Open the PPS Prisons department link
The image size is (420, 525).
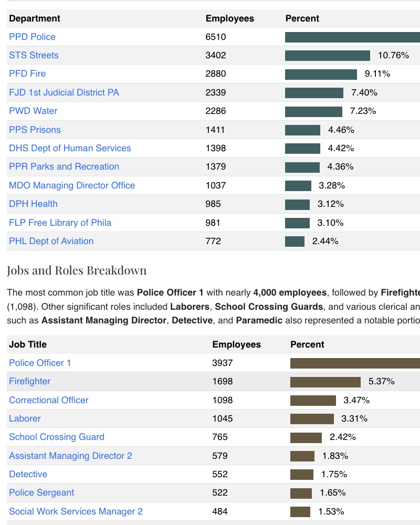pos(35,130)
